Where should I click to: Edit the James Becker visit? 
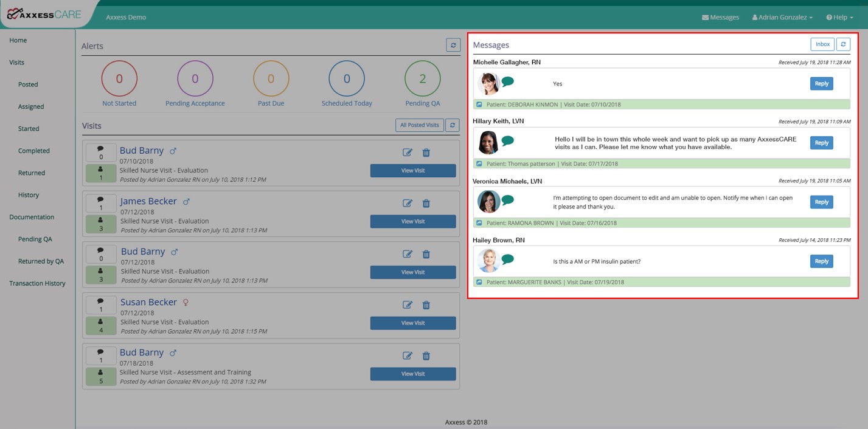coord(408,204)
